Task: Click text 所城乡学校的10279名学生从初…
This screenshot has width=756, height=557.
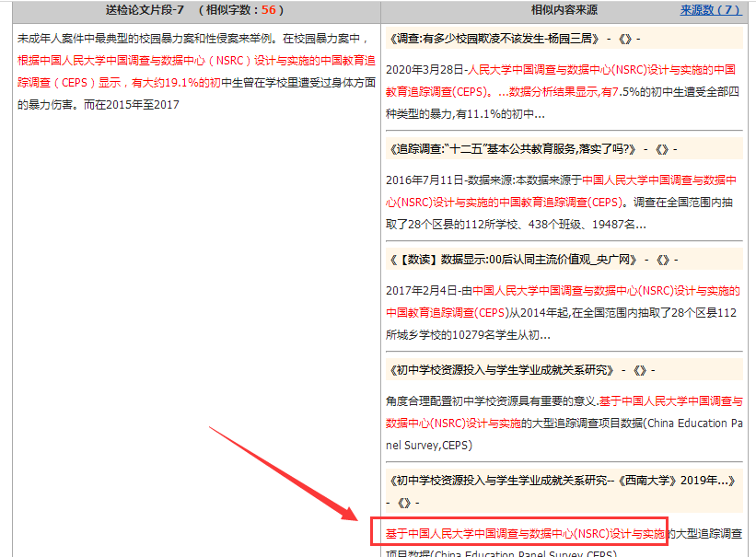Action: point(468,335)
